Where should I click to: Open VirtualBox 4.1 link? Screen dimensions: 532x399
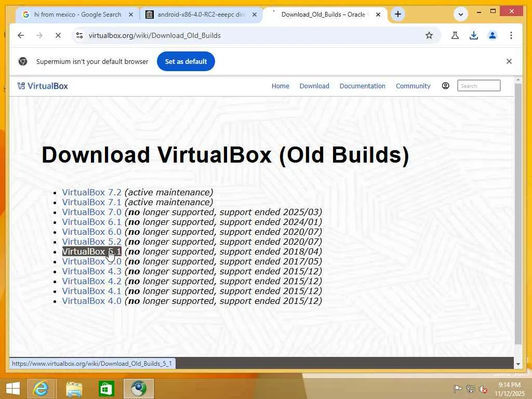coord(91,291)
